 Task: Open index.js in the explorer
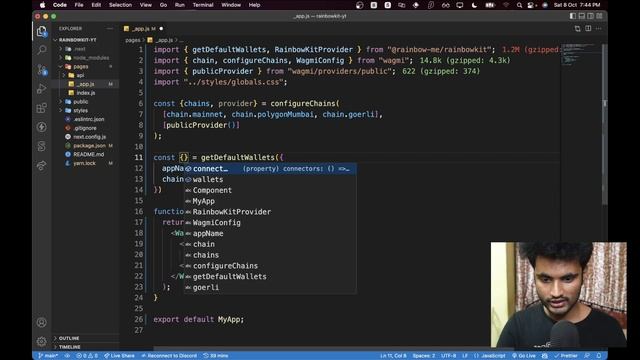click(86, 93)
